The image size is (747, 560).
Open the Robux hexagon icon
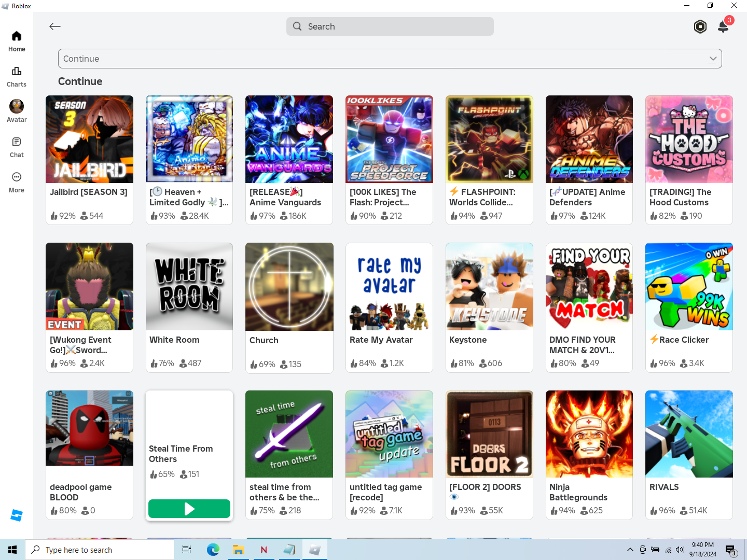(x=700, y=26)
